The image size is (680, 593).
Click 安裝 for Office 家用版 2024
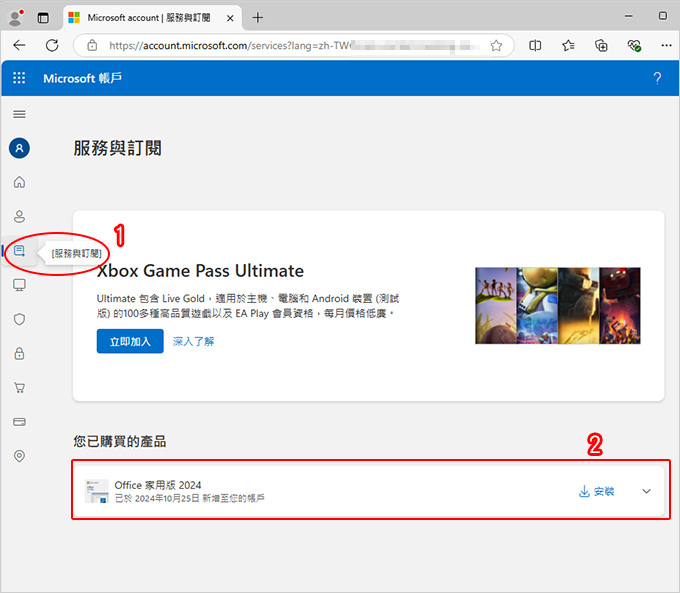coord(597,491)
